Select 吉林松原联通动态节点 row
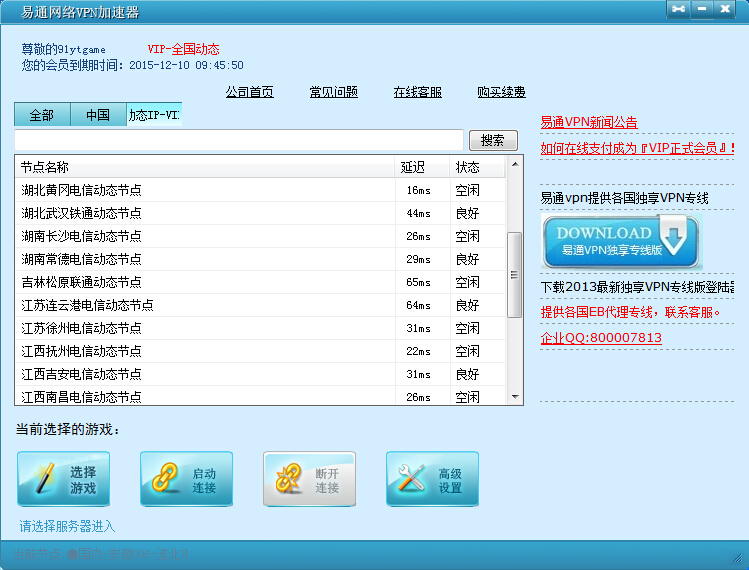Viewport: 749px width, 570px height. click(x=260, y=282)
